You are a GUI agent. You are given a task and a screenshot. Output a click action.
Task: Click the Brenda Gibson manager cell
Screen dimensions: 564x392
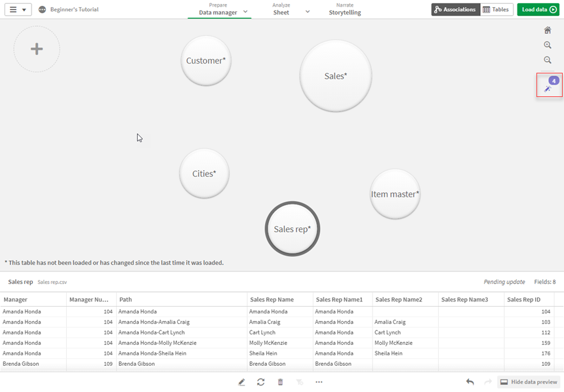point(33,364)
